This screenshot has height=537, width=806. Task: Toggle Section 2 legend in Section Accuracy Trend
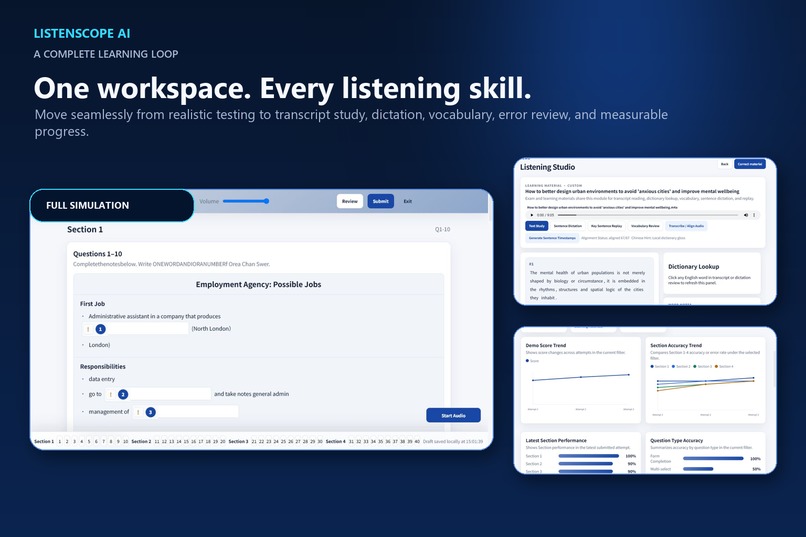point(681,366)
